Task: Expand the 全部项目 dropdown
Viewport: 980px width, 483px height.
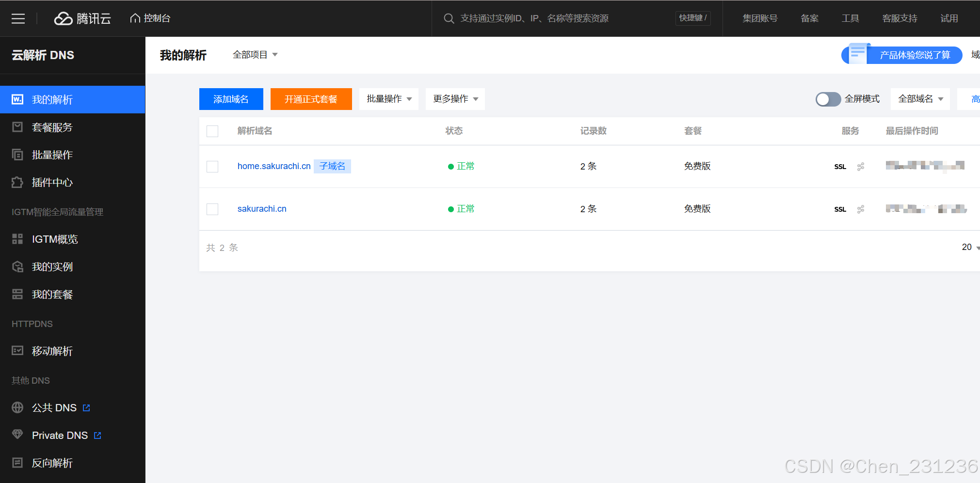Action: tap(255, 55)
